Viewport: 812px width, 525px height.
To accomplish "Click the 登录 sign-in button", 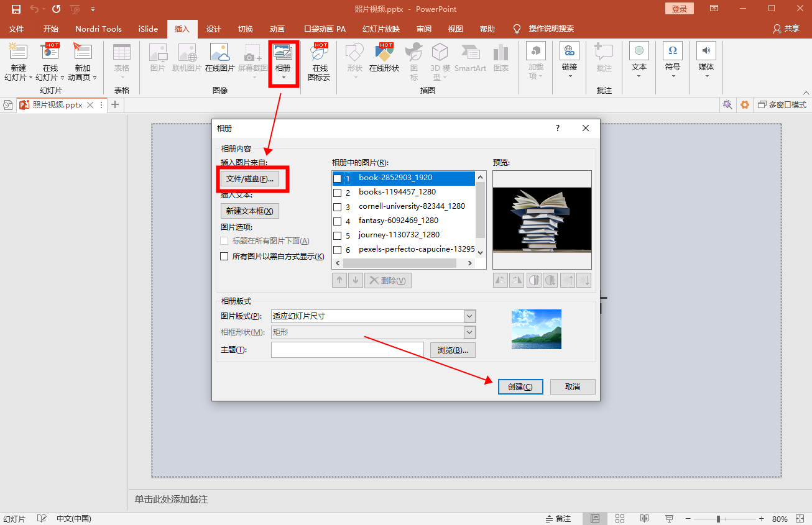I will click(x=680, y=9).
